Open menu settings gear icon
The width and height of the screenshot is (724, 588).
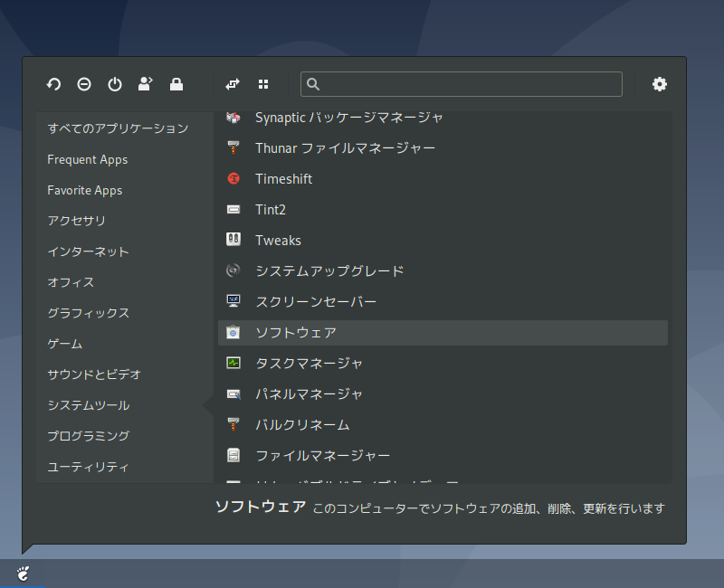[x=660, y=84]
